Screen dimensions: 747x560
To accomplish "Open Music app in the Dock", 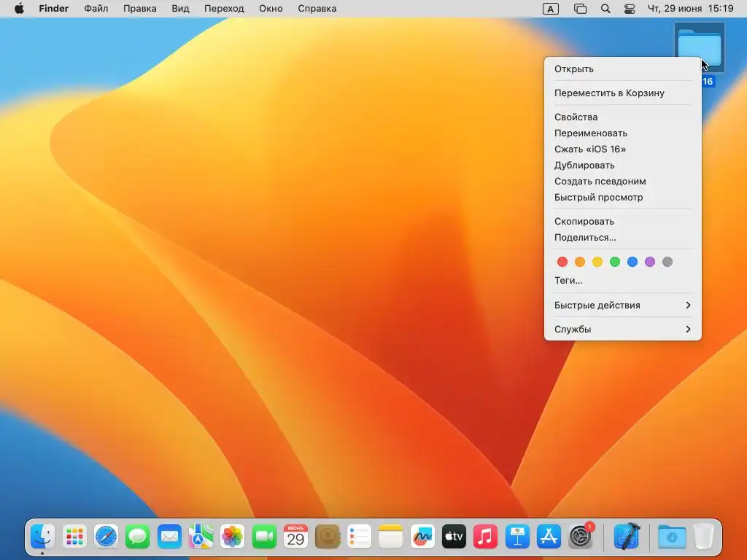I will 485,537.
